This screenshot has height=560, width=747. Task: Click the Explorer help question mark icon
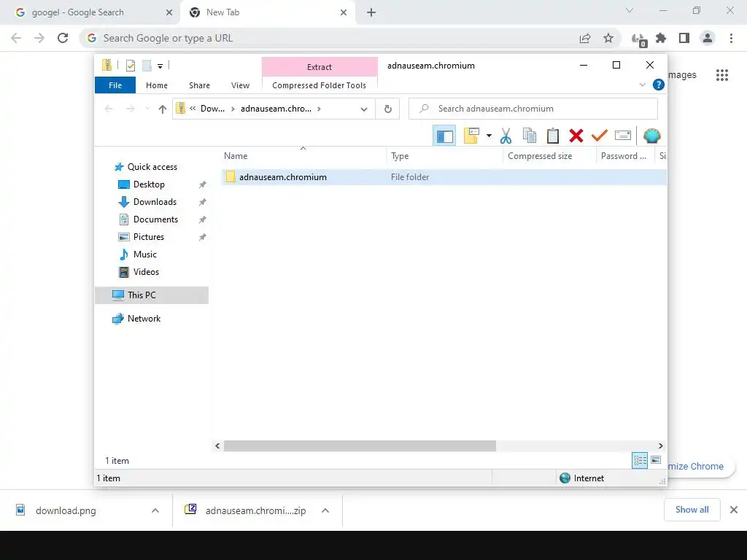click(659, 85)
